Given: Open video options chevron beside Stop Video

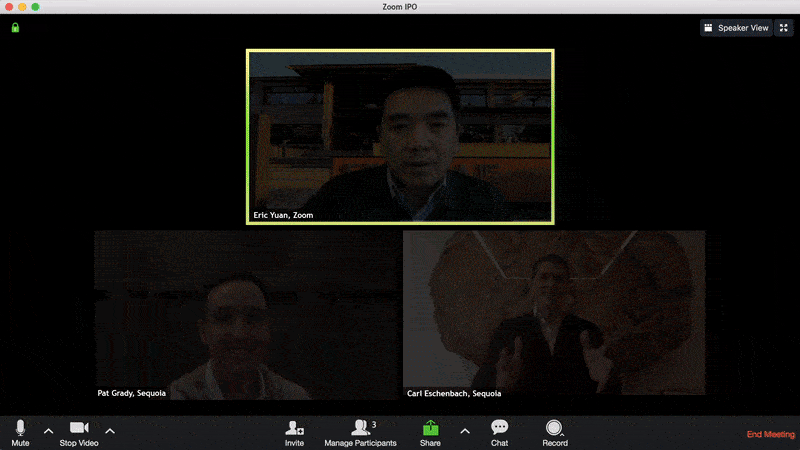Looking at the screenshot, I should click(110, 432).
